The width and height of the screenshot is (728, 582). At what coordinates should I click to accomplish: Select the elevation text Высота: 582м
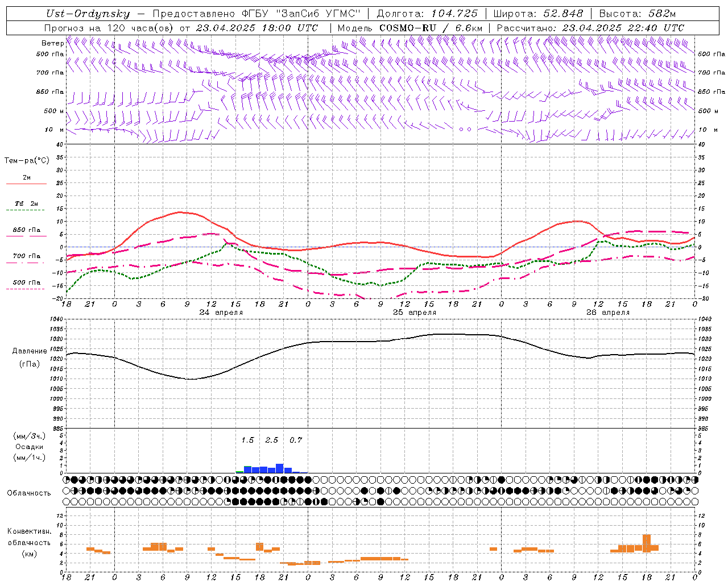[638, 14]
